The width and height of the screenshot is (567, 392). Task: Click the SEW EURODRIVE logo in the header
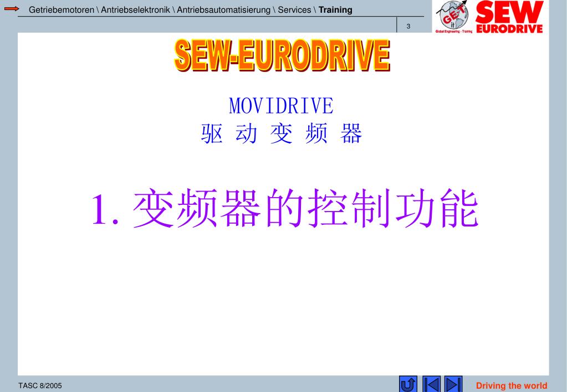click(509, 17)
